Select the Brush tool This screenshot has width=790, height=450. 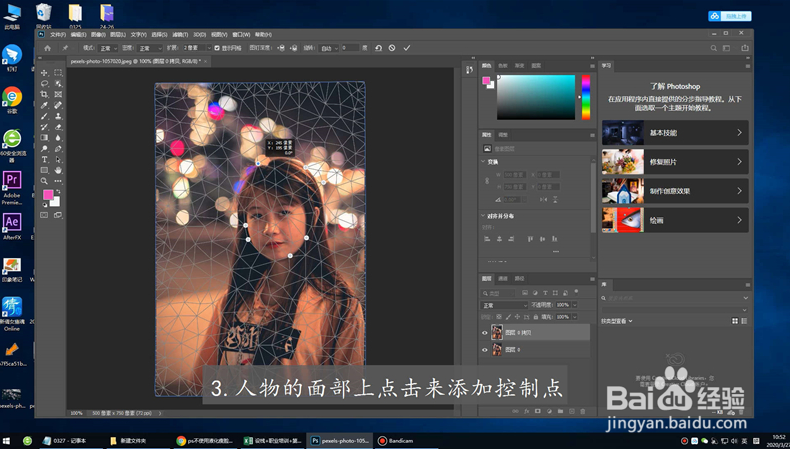tap(44, 116)
